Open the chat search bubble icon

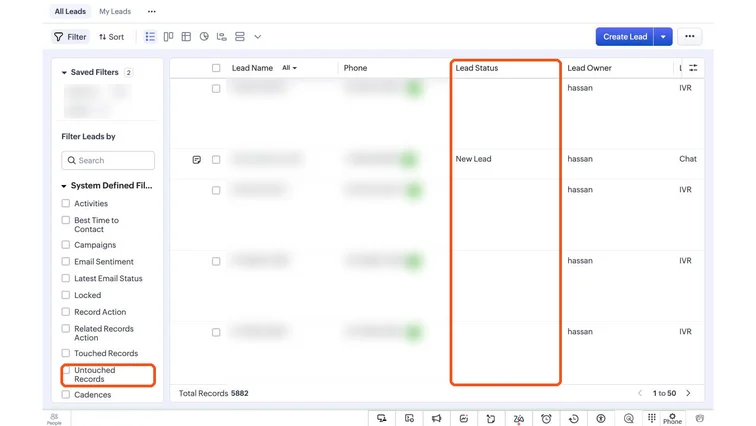coord(628,419)
